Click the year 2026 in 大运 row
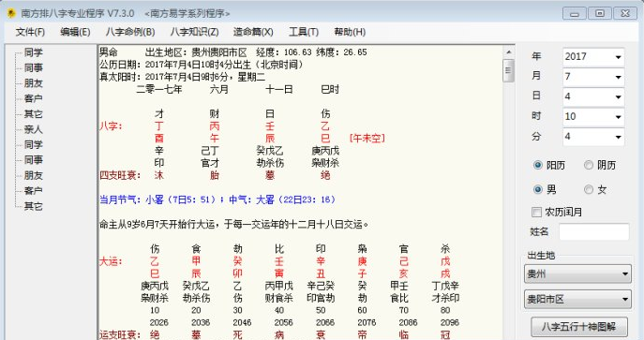 point(159,322)
